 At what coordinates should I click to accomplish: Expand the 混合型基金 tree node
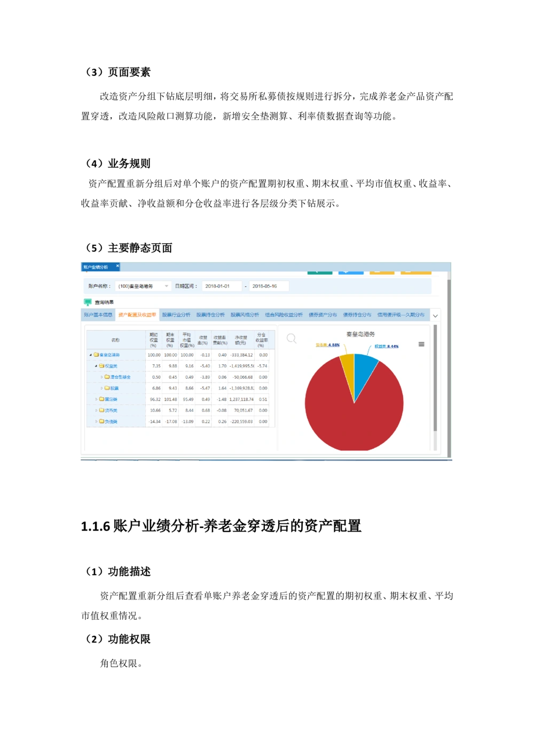101,377
